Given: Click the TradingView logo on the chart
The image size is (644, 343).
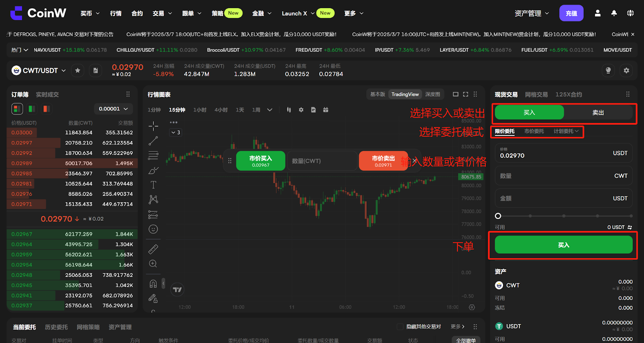Looking at the screenshot, I should (x=177, y=289).
